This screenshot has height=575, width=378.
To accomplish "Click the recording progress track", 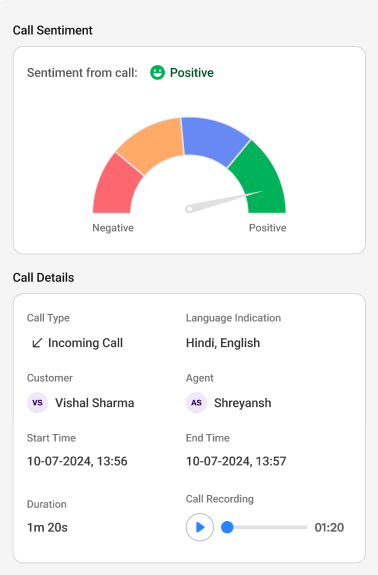I will click(264, 527).
